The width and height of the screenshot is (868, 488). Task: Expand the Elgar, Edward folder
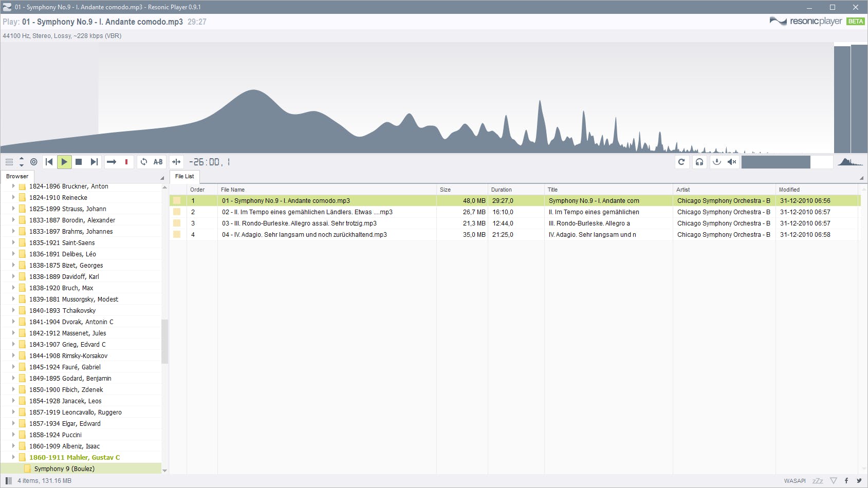click(x=13, y=423)
